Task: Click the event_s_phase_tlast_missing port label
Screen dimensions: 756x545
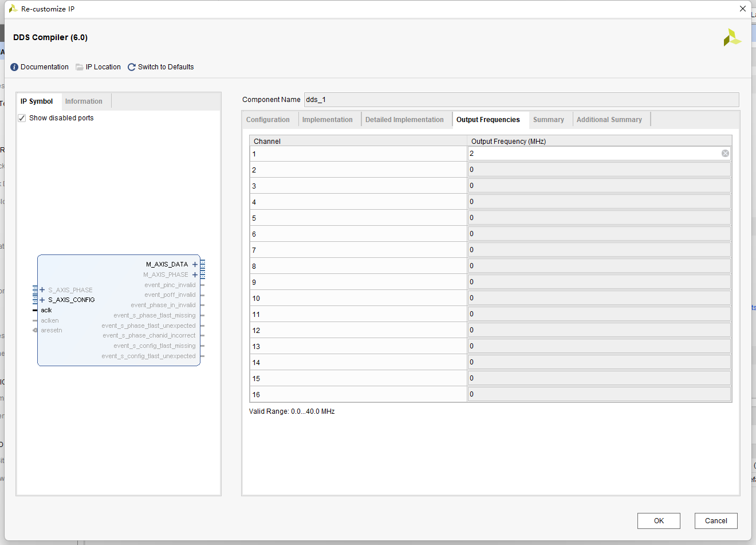Action: pyautogui.click(x=155, y=315)
